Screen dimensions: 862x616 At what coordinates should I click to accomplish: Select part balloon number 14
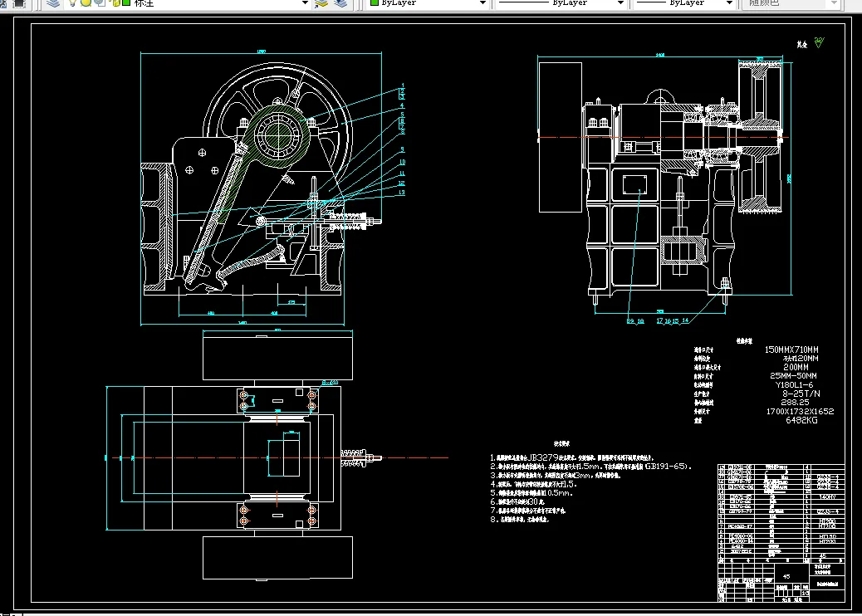(685, 321)
